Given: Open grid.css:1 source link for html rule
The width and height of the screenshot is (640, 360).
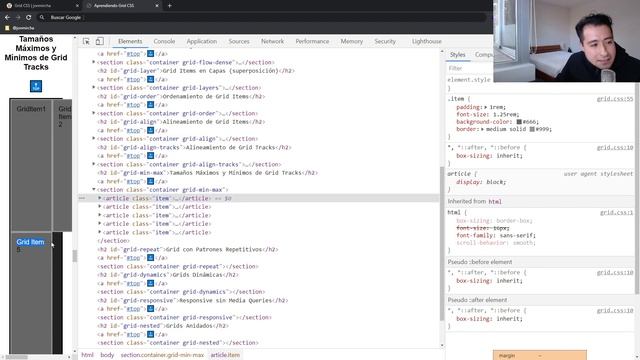Looking at the screenshot, I should click(x=616, y=213).
